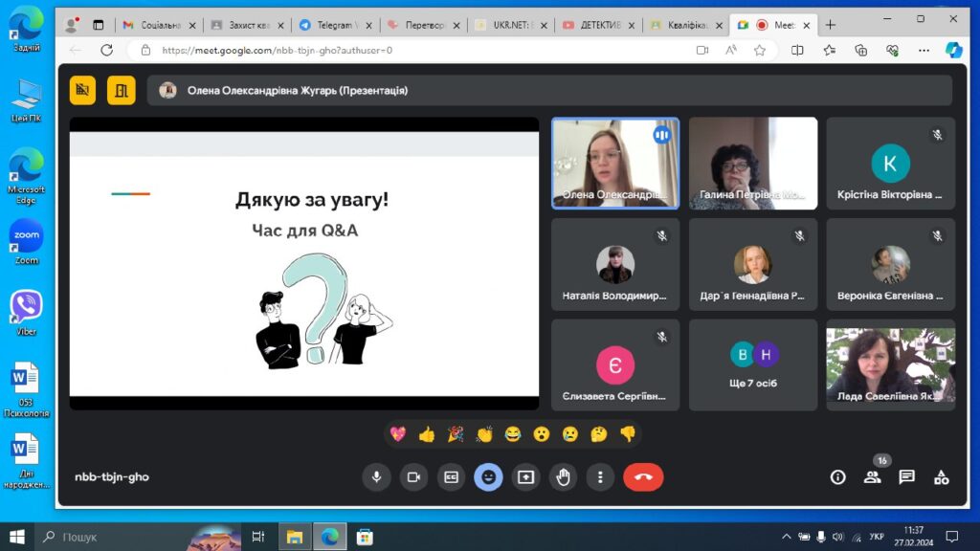Viewport: 980px width, 551px height.
Task: Mute the microphone in Meet
Action: click(x=376, y=476)
